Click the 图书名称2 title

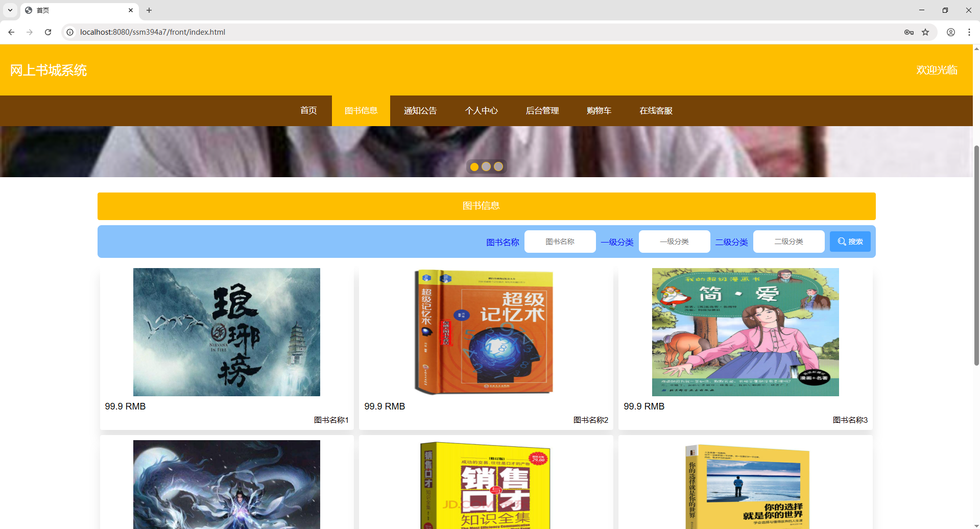point(590,420)
